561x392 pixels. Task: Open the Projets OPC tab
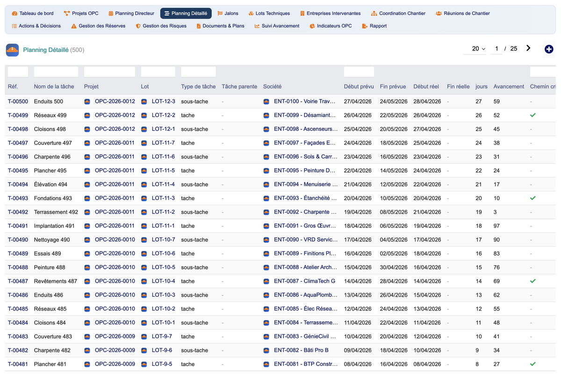tap(81, 14)
